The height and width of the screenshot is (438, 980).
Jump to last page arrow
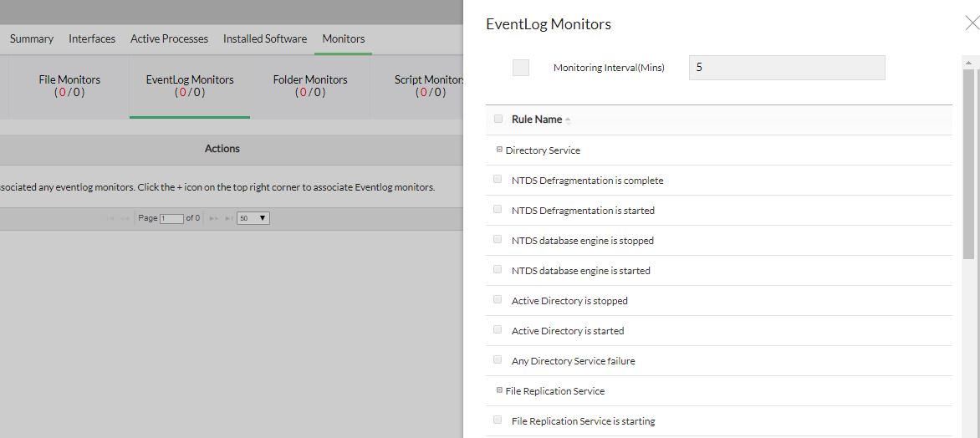[x=228, y=218]
